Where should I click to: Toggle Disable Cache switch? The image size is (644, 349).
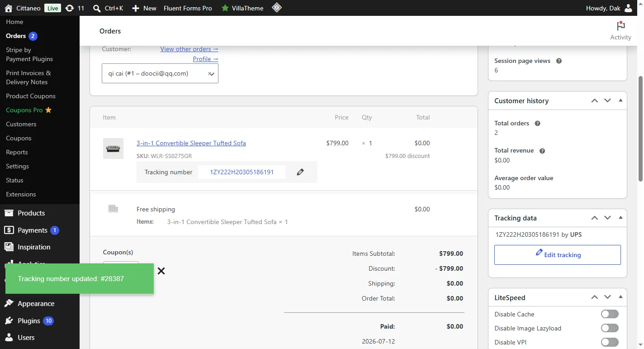pyautogui.click(x=610, y=314)
